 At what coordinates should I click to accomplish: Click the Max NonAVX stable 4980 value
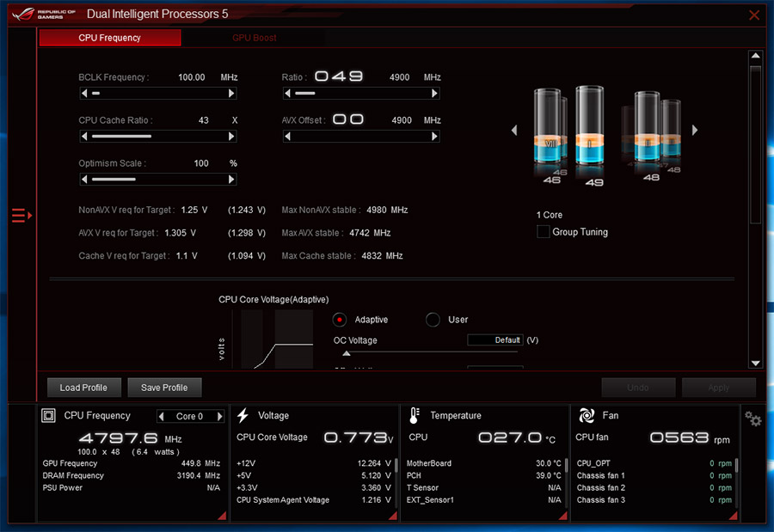pyautogui.click(x=387, y=211)
